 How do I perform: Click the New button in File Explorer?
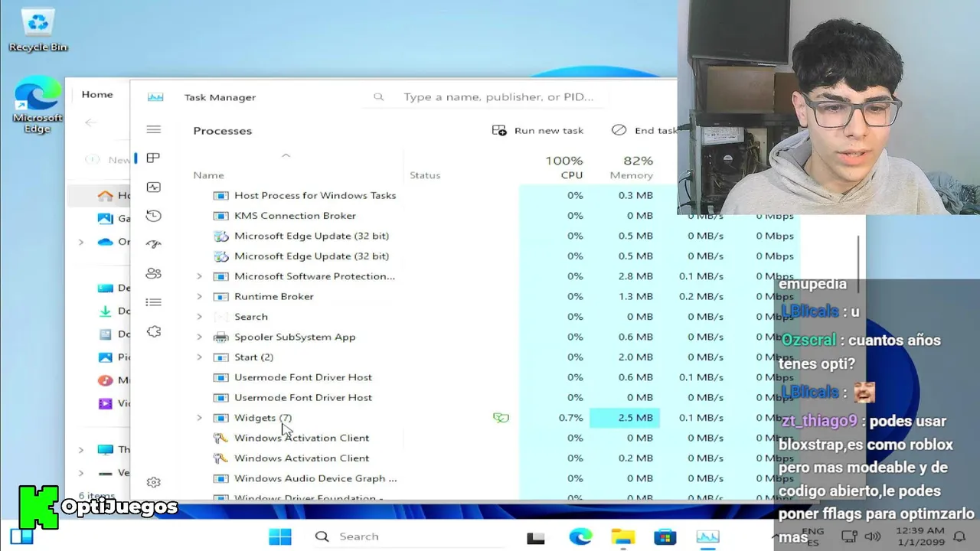(x=108, y=159)
